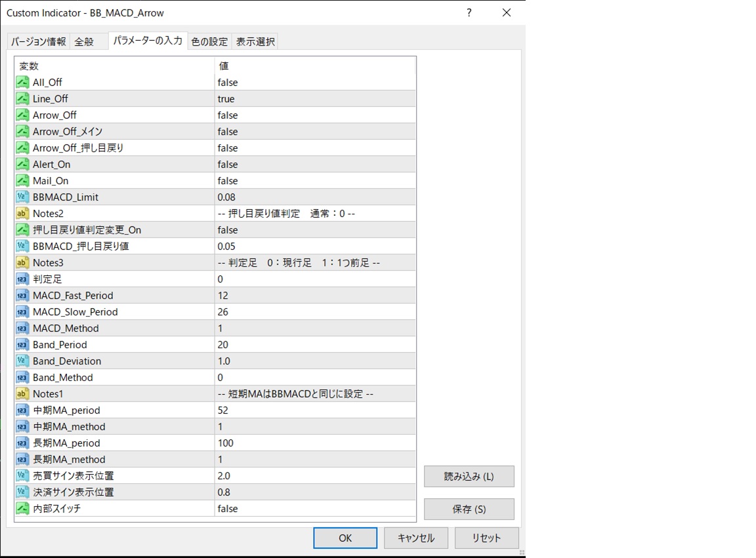
Task: Click the boolean icon beside All_Off
Action: tap(22, 82)
